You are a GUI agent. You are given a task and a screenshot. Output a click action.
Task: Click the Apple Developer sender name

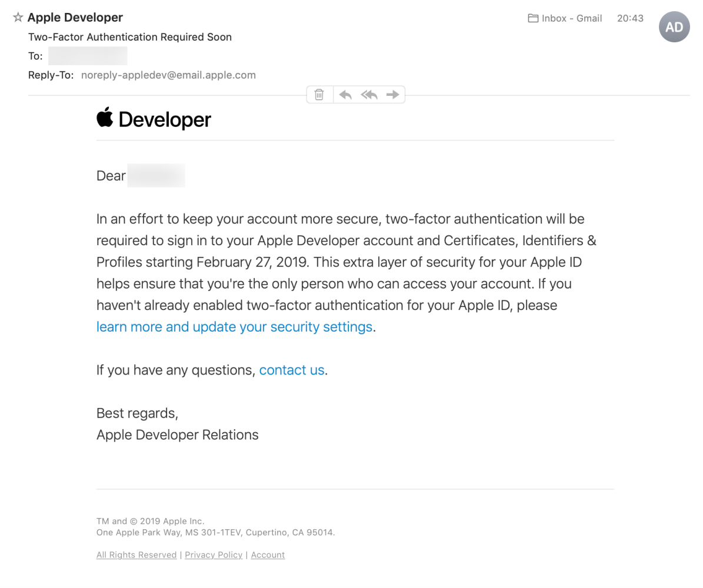[75, 18]
